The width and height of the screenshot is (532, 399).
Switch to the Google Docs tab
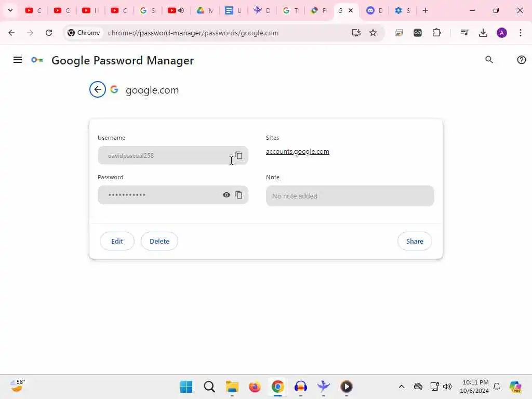[233, 10]
